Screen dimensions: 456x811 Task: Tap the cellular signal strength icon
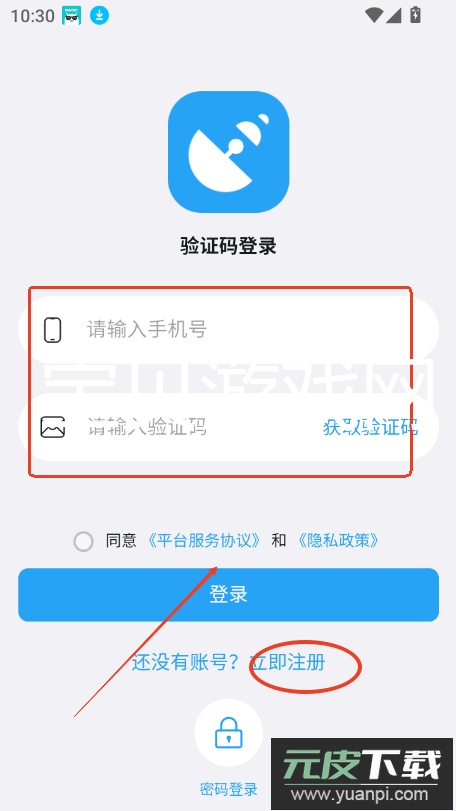click(393, 16)
